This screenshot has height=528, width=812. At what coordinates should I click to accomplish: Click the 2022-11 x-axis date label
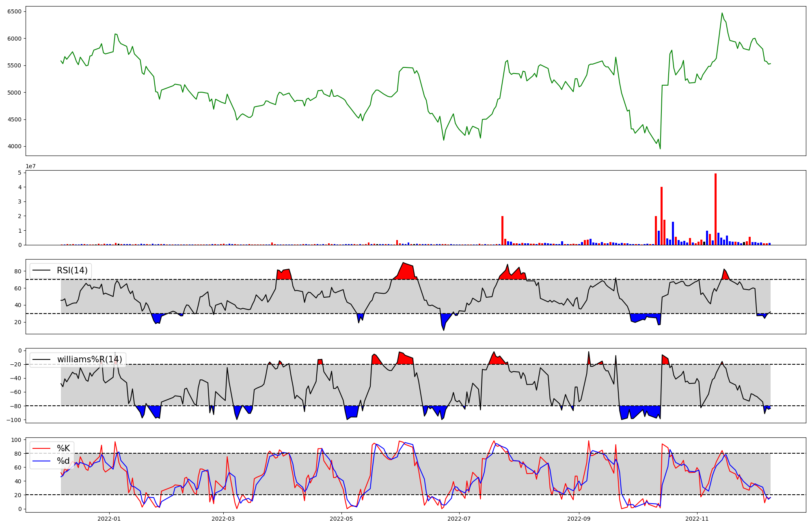[x=697, y=519]
